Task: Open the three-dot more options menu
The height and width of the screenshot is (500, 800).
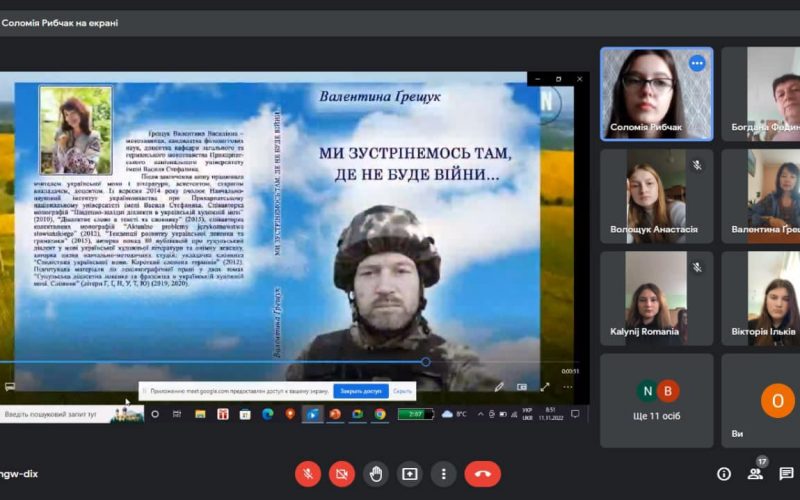Action: tap(443, 473)
